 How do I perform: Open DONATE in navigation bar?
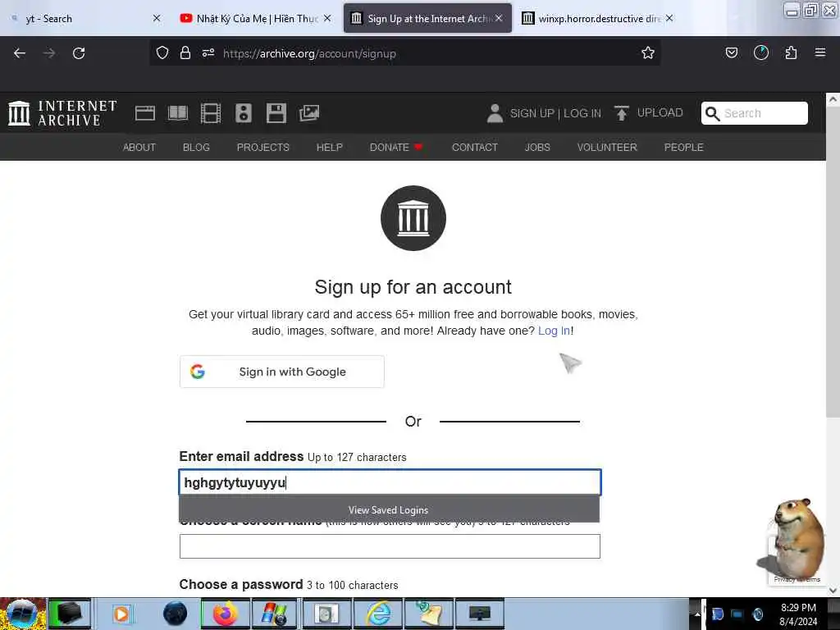396,148
